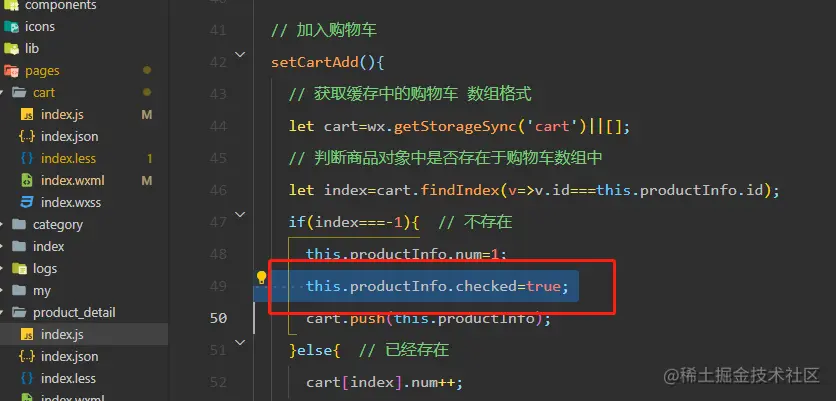Click line number 52 in the gutter
The image size is (836, 401).
pos(218,382)
